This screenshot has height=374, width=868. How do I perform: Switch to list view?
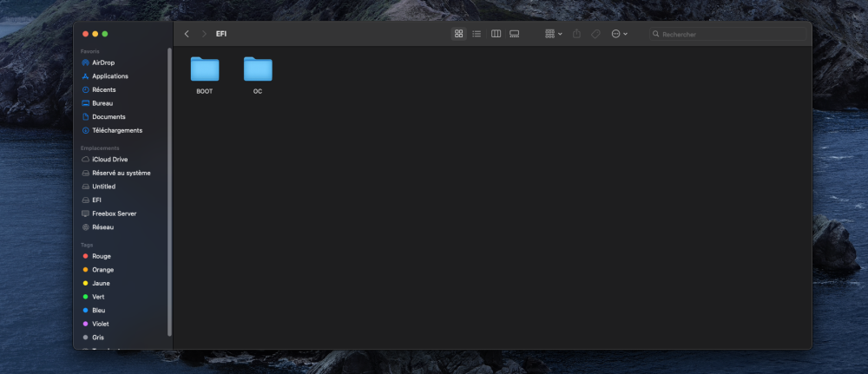pyautogui.click(x=477, y=34)
